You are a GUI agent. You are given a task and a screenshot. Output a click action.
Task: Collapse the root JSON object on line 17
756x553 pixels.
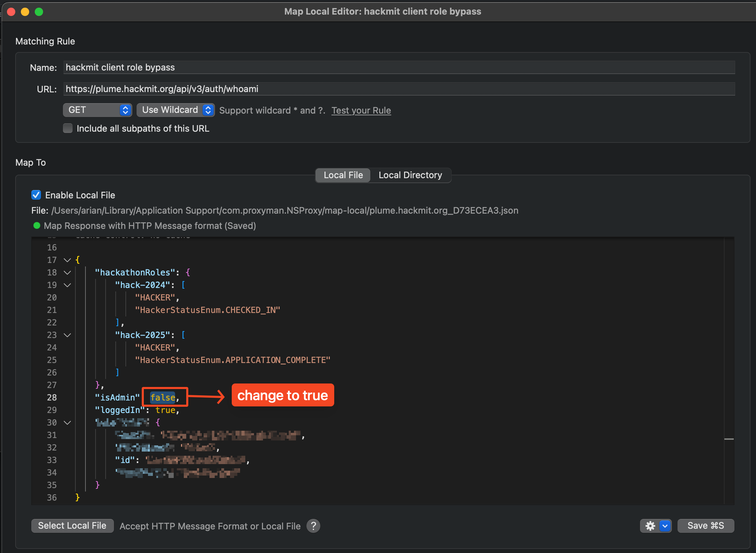point(67,260)
